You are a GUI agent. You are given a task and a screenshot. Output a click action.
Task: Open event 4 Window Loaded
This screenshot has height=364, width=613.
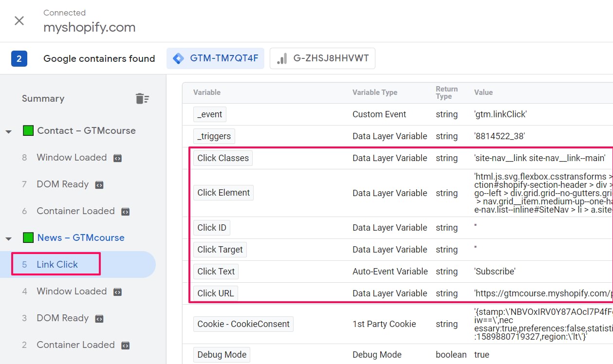point(72,291)
